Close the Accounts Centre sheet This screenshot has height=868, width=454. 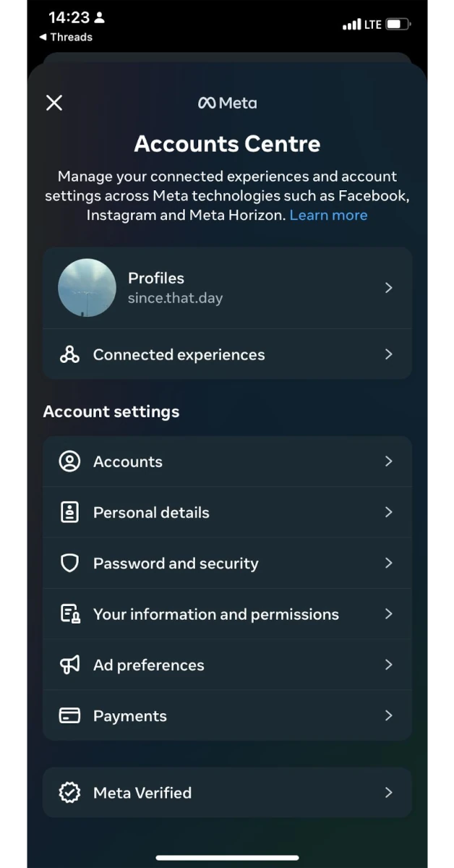(x=54, y=103)
